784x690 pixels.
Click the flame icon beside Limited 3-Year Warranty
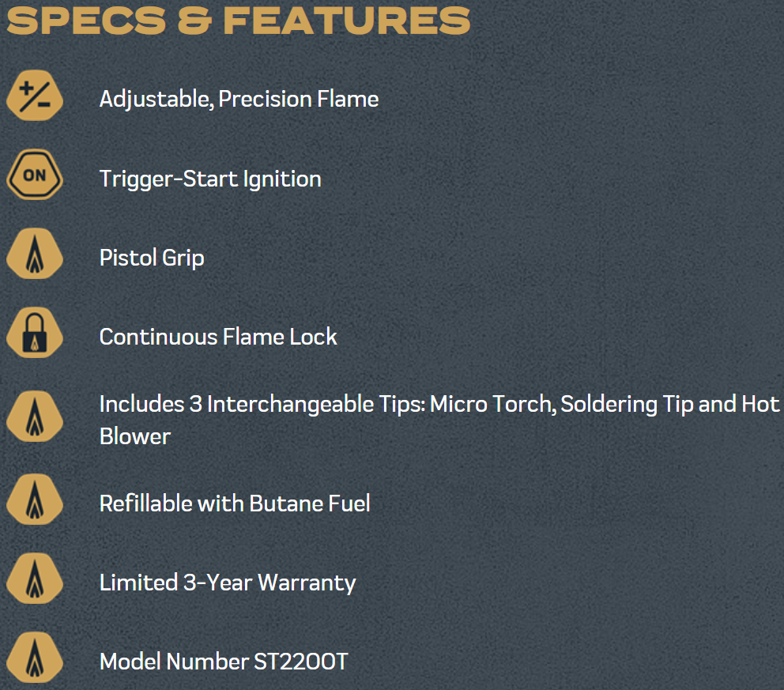click(x=34, y=582)
